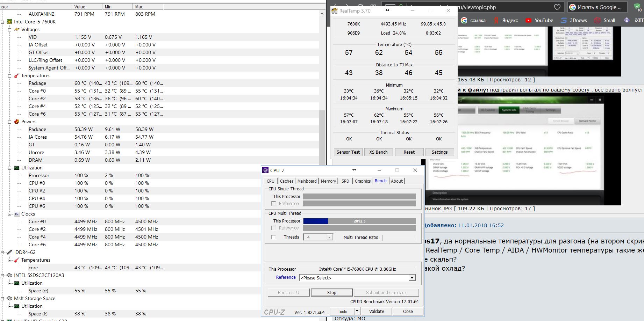Screen dimensions: 644x321
Task: Open the About tab in CPU-Z
Action: [397, 181]
